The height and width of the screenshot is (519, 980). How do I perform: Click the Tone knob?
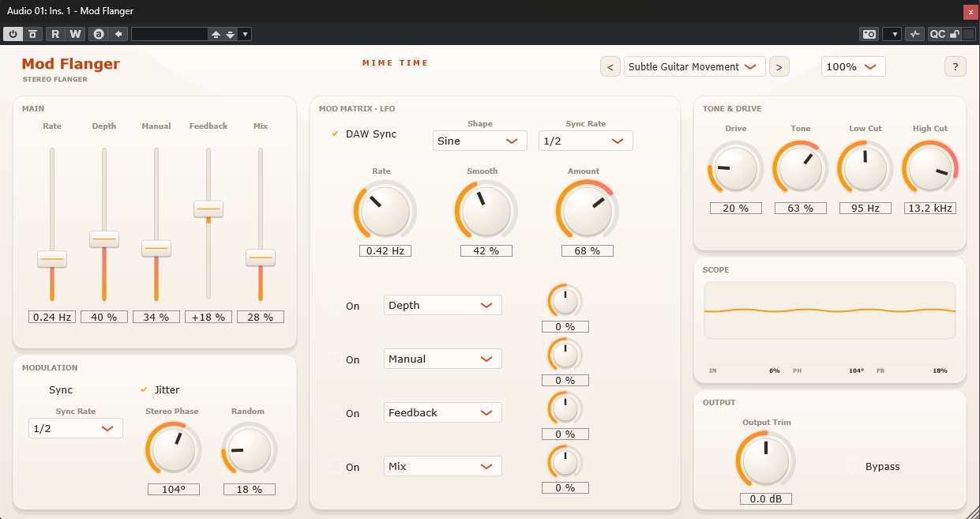[800, 167]
